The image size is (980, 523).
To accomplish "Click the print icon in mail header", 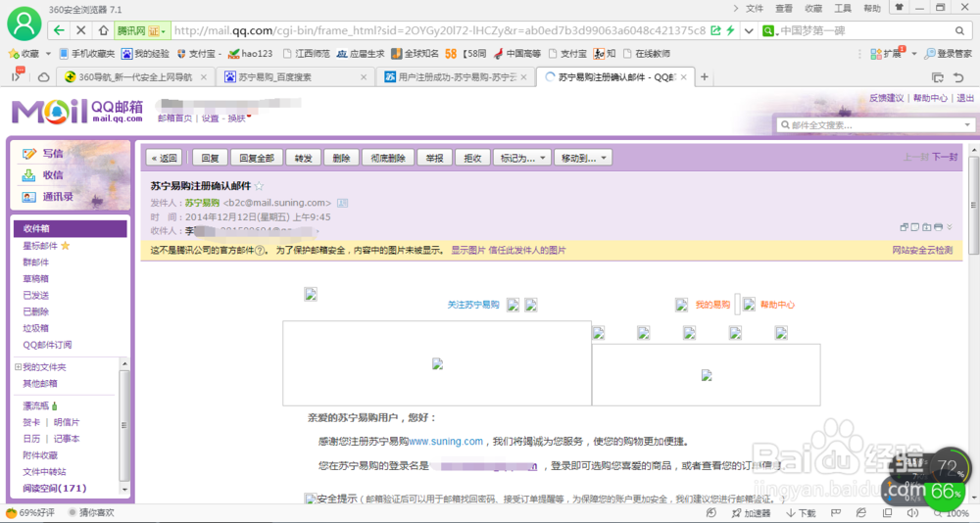I will coord(938,227).
